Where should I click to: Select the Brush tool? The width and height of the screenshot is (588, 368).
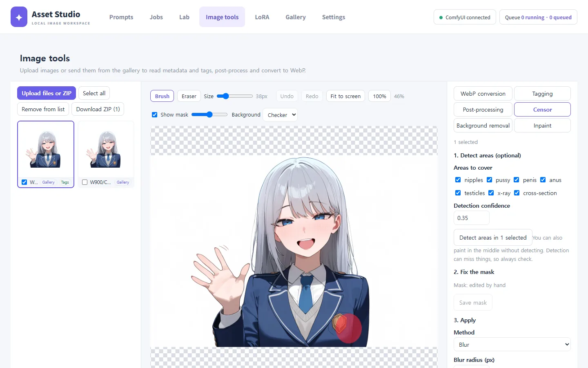[162, 96]
